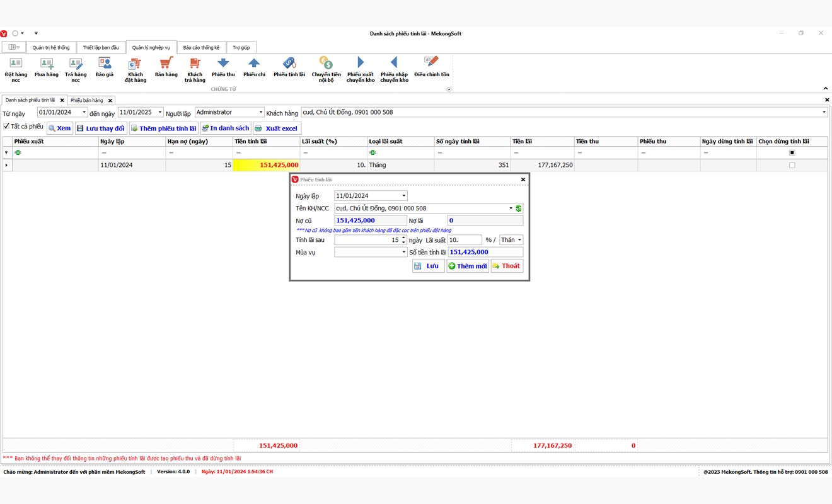Check Chọn dừng tính lãi in data row
The height and width of the screenshot is (504, 832).
792,165
